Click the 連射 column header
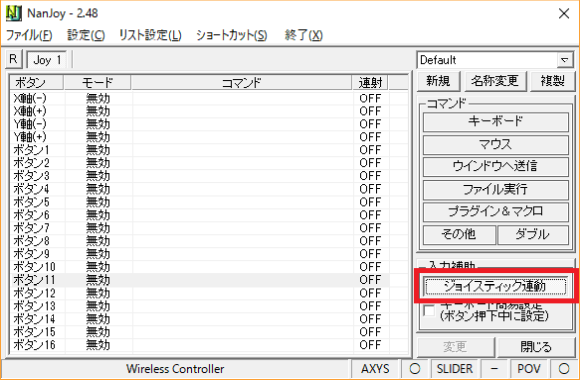The height and width of the screenshot is (380, 580). coord(370,83)
